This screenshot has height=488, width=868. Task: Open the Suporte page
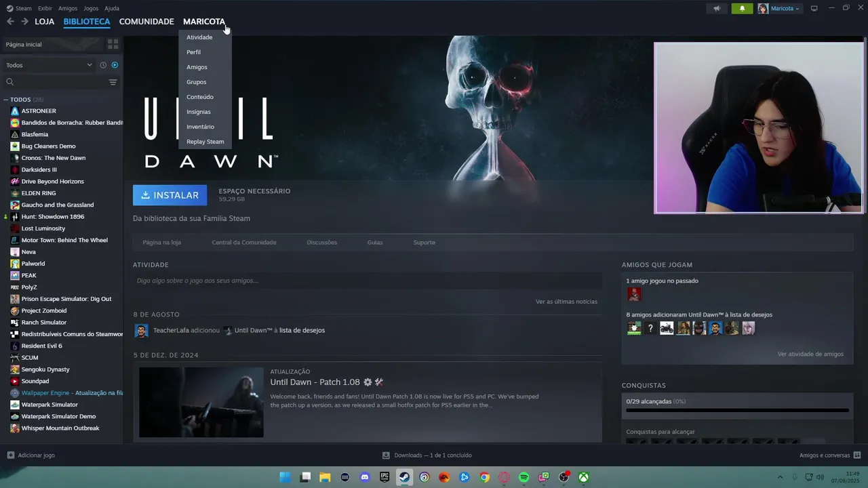pos(424,243)
